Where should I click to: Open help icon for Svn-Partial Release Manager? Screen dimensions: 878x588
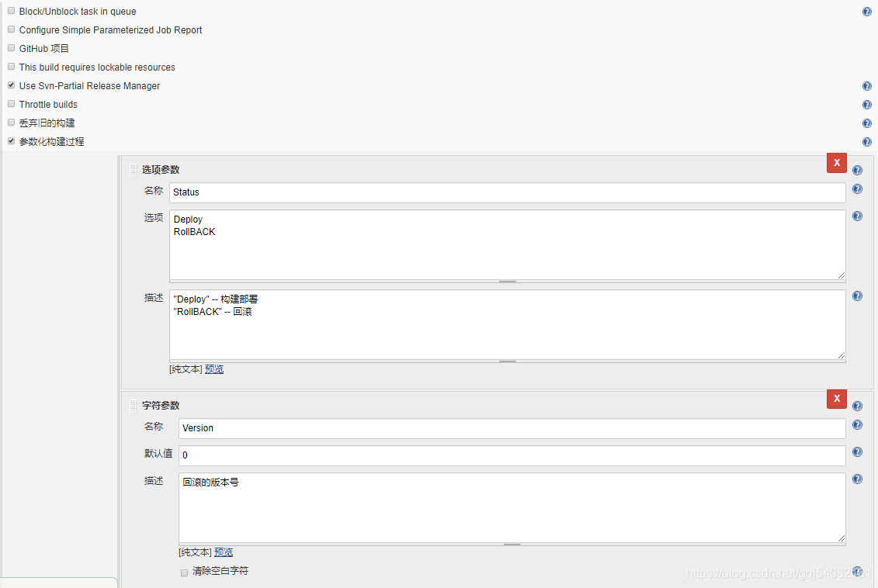[x=867, y=86]
